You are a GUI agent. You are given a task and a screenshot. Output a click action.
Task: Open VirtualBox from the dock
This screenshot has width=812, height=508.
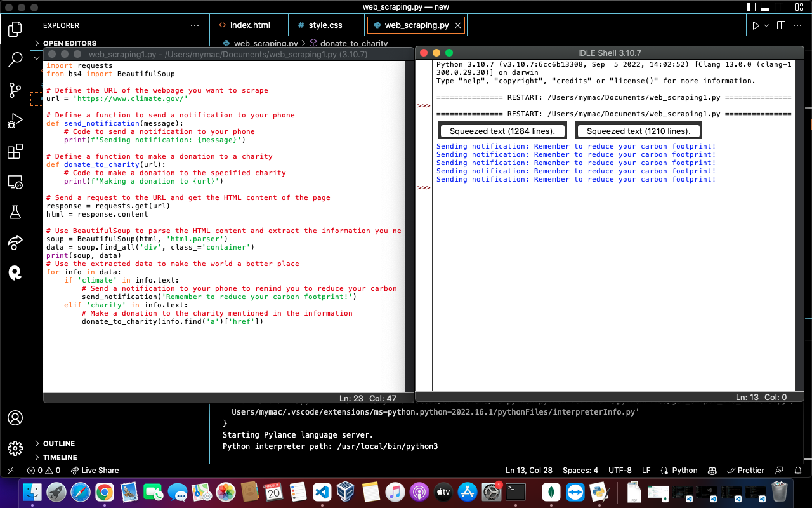coord(347,492)
